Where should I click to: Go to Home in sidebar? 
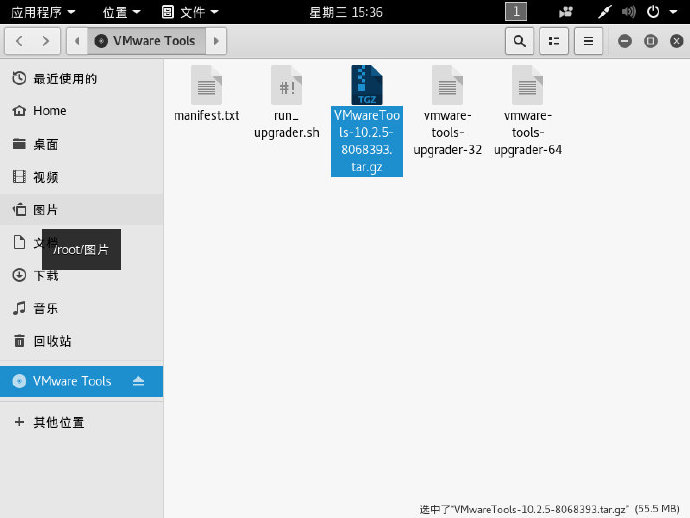tap(81, 111)
